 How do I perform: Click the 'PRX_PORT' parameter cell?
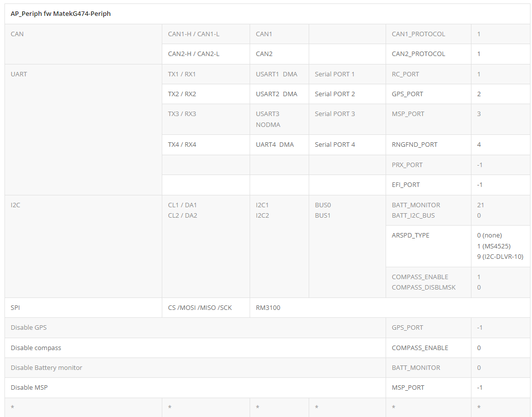[428, 165]
